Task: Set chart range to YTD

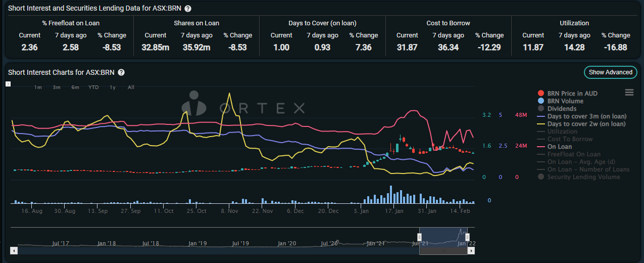Action: coord(93,87)
